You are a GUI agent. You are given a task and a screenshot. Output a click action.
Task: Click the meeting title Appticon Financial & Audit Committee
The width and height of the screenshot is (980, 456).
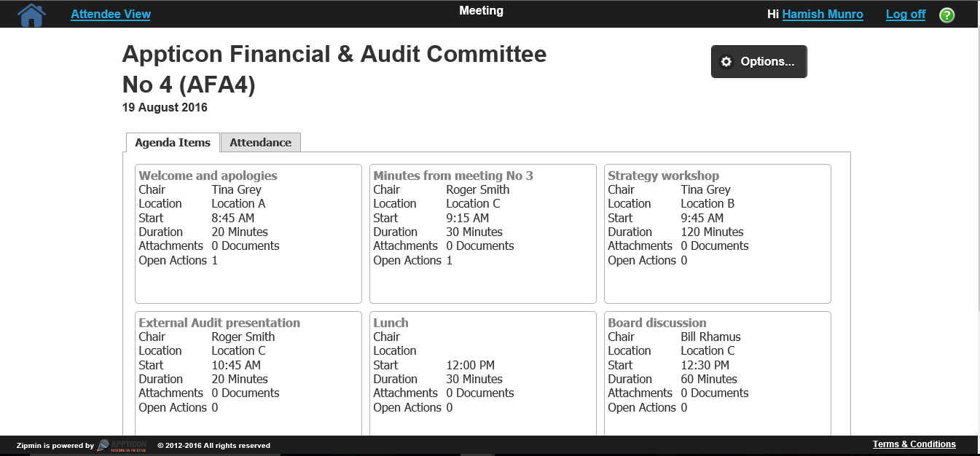tap(334, 69)
